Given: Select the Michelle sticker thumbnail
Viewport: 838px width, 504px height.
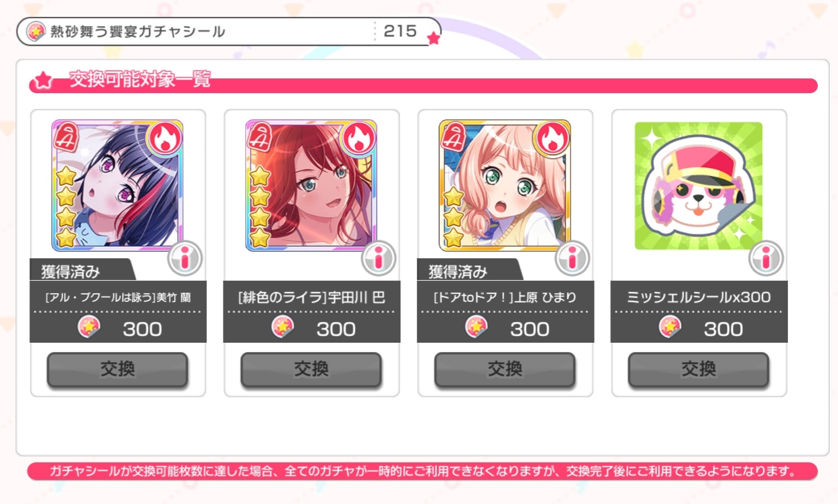Looking at the screenshot, I should tap(699, 186).
